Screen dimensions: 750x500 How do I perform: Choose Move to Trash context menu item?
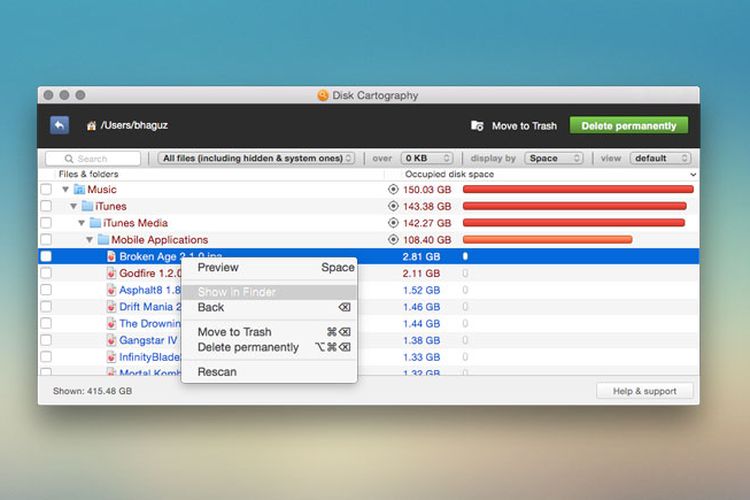(269, 332)
